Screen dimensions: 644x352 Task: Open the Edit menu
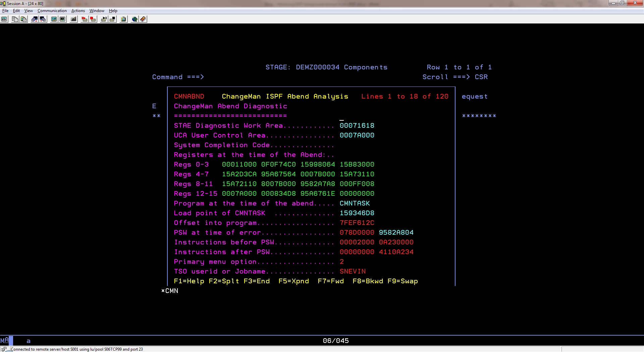click(x=16, y=11)
